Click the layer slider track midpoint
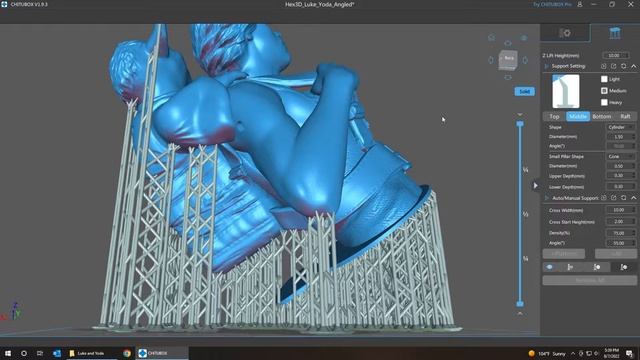 (x=520, y=213)
